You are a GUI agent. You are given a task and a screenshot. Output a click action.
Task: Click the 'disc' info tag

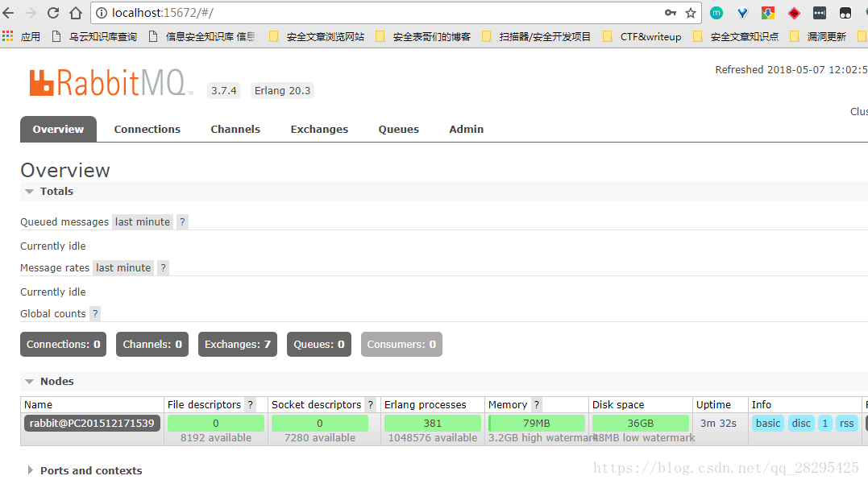coord(801,423)
